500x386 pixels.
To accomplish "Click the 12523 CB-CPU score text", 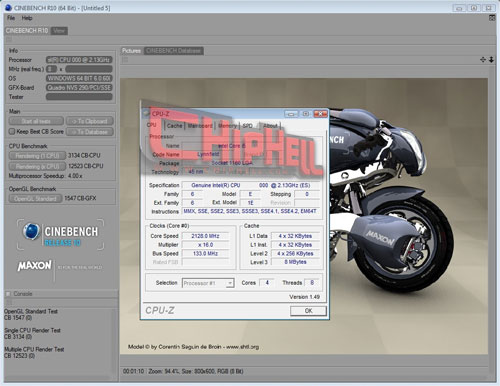I will [x=86, y=166].
